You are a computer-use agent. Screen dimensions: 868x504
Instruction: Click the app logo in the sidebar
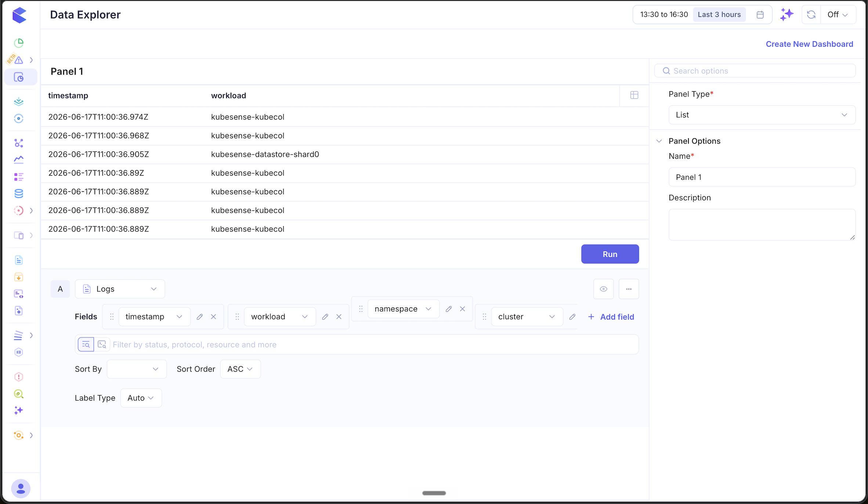19,15
